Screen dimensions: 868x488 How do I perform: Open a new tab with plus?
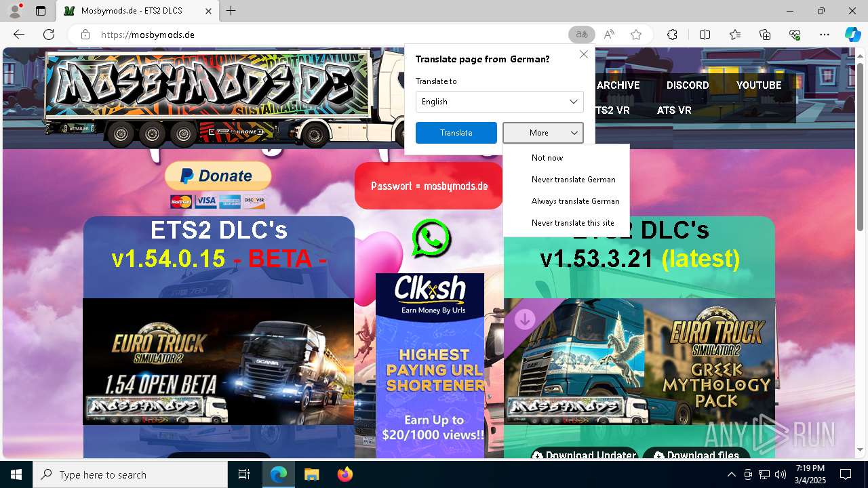click(231, 11)
